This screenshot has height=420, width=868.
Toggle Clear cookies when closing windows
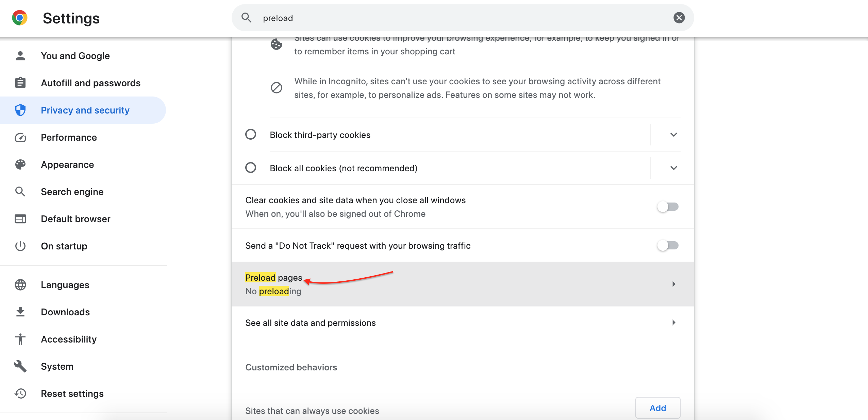click(x=668, y=207)
